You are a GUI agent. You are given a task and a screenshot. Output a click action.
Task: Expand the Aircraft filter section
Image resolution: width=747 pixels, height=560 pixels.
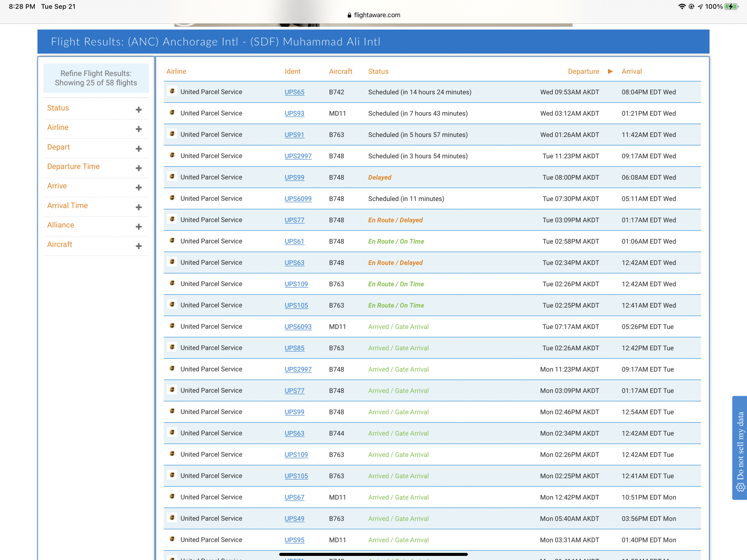139,246
